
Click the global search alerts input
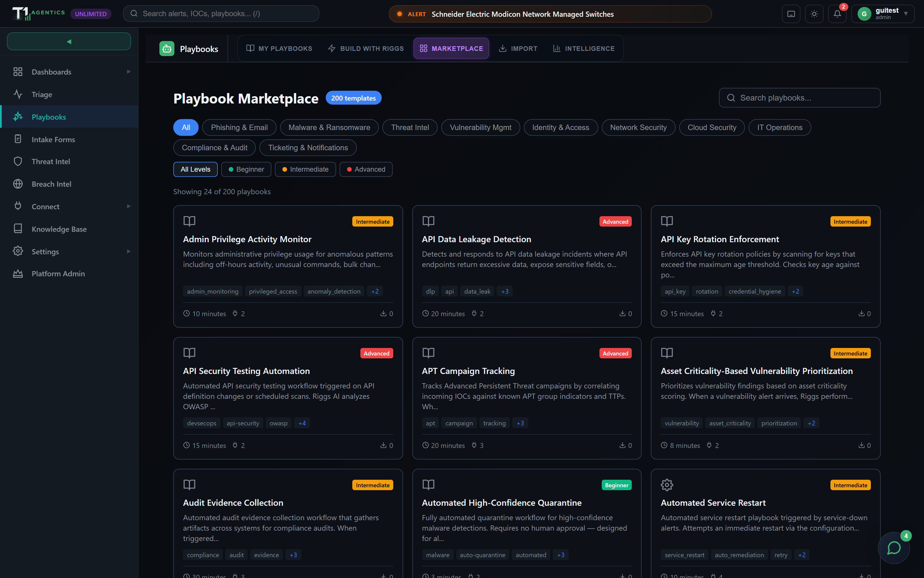coord(221,14)
